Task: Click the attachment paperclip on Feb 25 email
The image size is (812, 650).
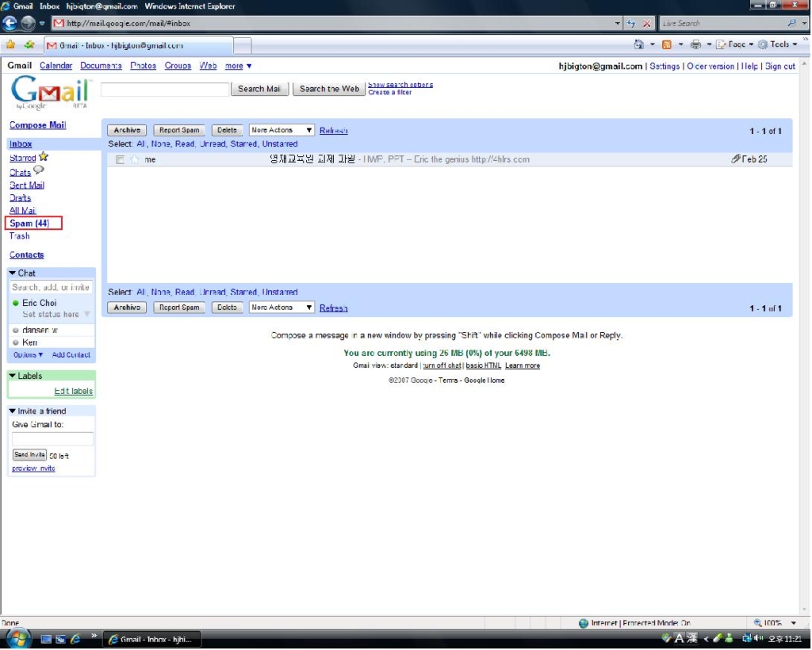Action: coord(735,159)
